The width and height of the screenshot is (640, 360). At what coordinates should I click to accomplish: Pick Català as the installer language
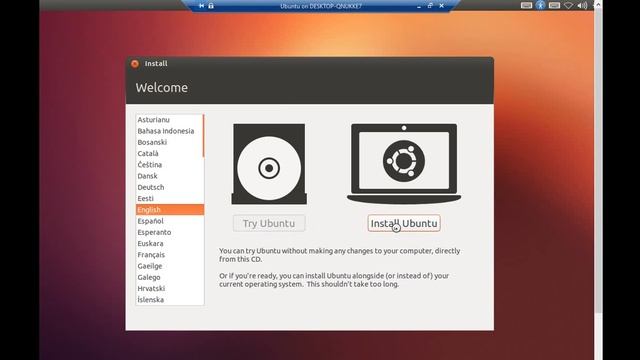coord(169,153)
